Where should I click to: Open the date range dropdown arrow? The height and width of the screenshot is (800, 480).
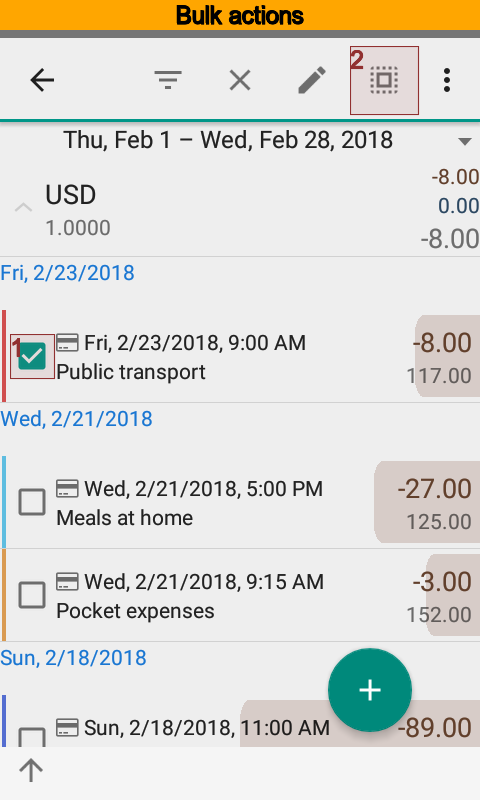tap(464, 141)
